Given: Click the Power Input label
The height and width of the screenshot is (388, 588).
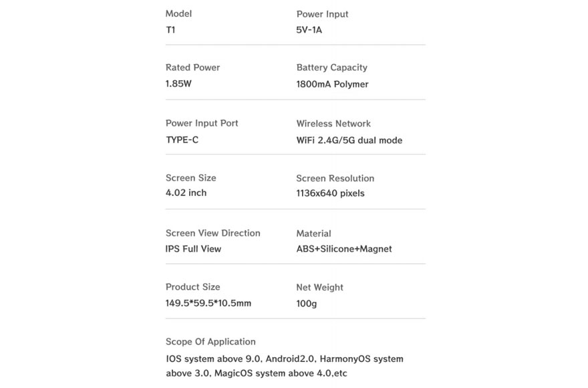Looking at the screenshot, I should [322, 14].
